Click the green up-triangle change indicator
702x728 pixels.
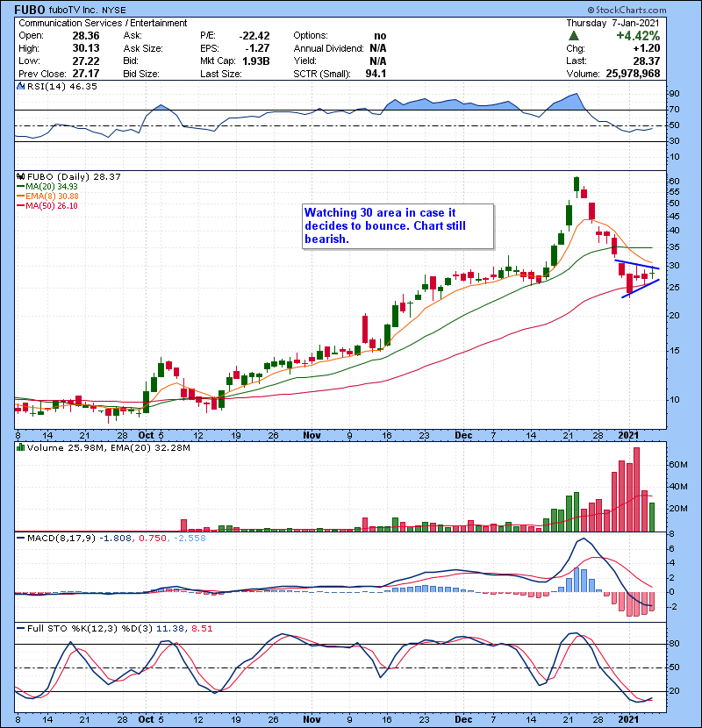pyautogui.click(x=574, y=36)
